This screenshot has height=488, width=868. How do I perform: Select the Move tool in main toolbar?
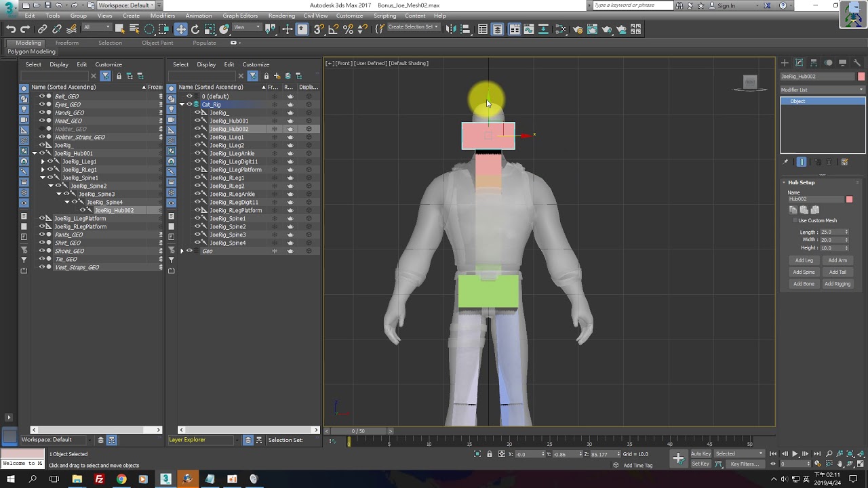(x=180, y=29)
